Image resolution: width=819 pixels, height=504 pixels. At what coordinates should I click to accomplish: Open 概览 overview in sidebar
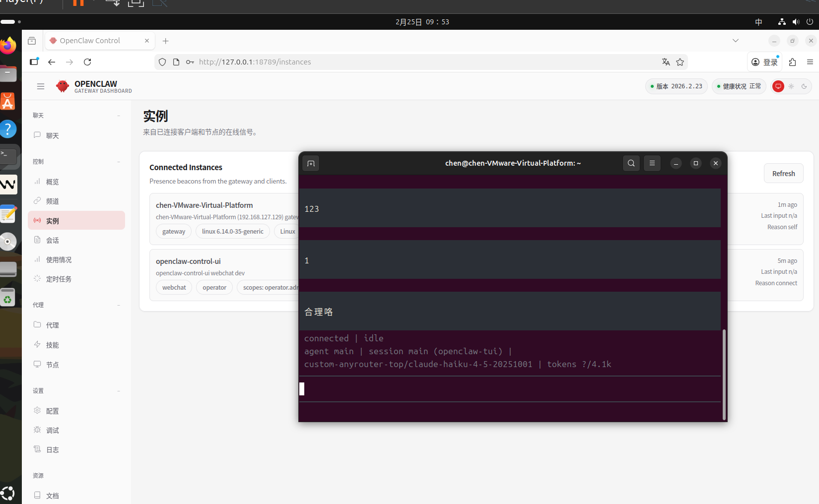pos(76,182)
